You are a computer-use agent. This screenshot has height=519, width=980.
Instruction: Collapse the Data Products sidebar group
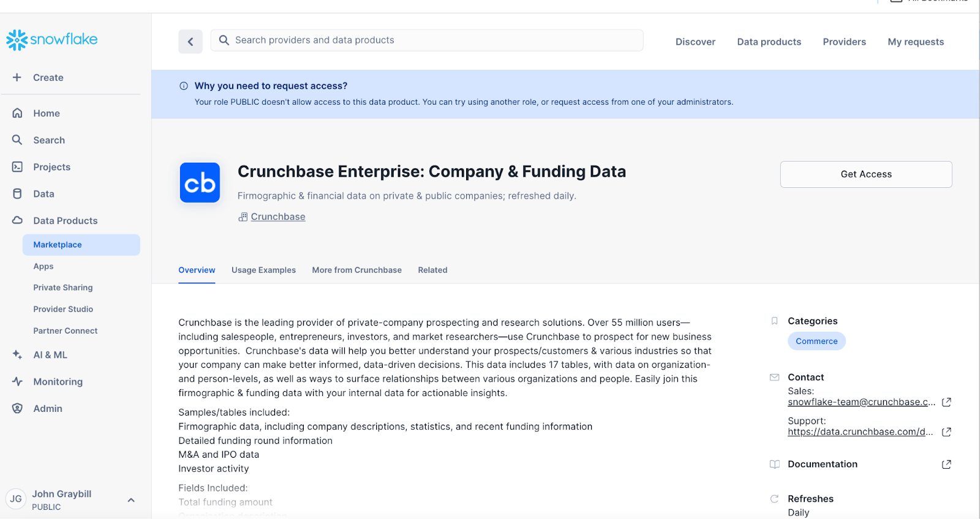65,221
